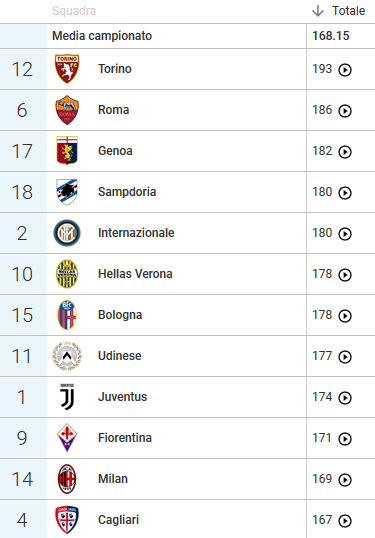Select the Internazionale club logo
This screenshot has width=375, height=538.
[67, 233]
